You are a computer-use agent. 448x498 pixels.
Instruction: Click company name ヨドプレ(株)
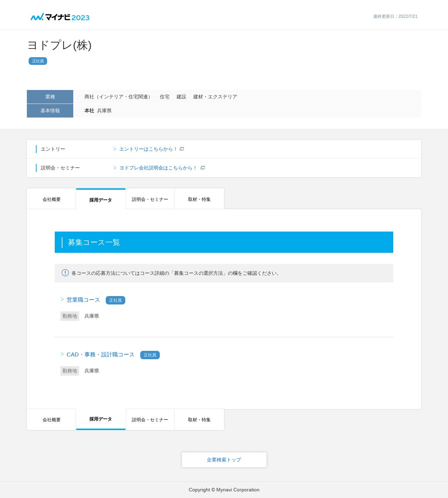[x=59, y=45]
